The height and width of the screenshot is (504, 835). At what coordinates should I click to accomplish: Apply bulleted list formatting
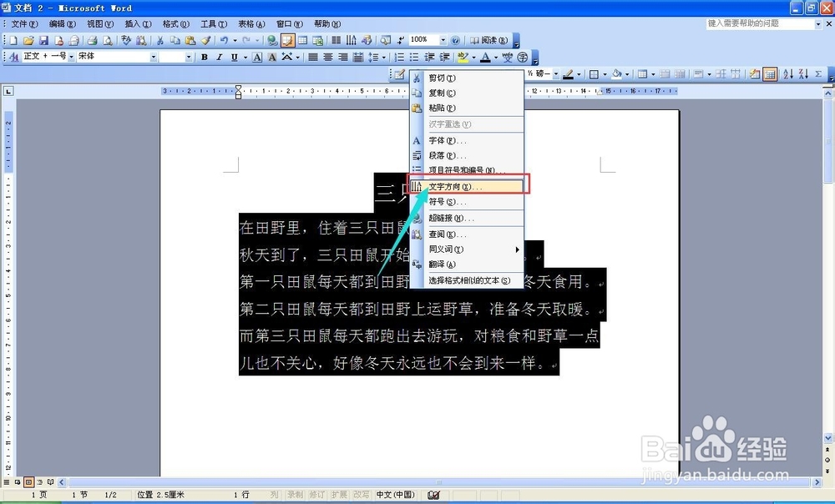click(x=414, y=57)
